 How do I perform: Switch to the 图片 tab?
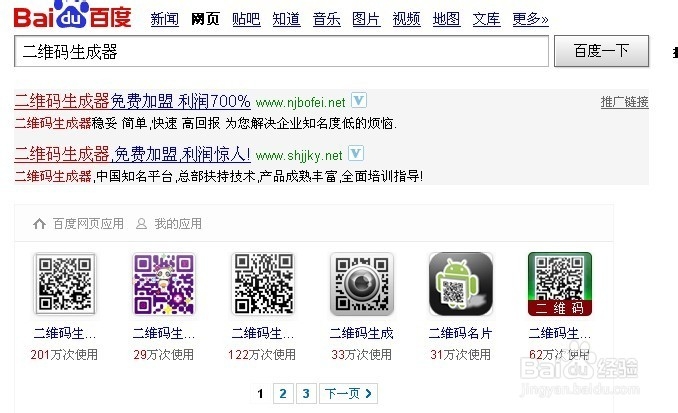pos(366,19)
